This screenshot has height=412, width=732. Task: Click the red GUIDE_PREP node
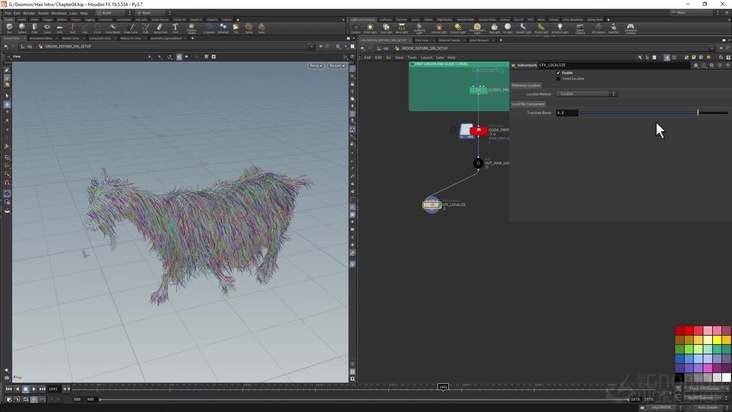point(479,130)
